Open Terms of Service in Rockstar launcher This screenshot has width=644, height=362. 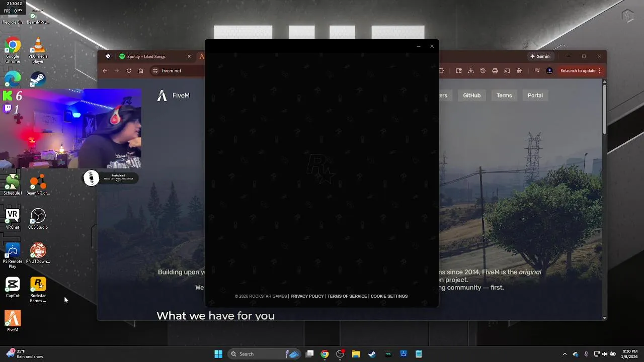(347, 296)
